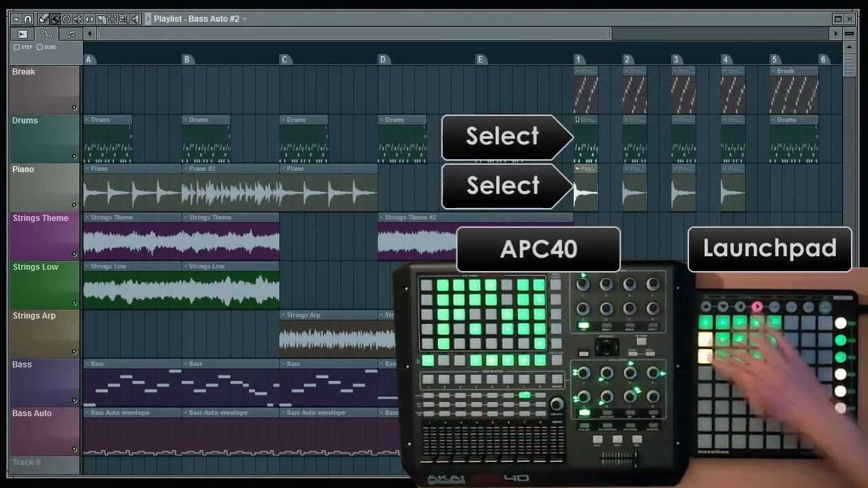Click the horizontal scrollbar thumb
Screen dimensions: 868x488
coord(354,34)
